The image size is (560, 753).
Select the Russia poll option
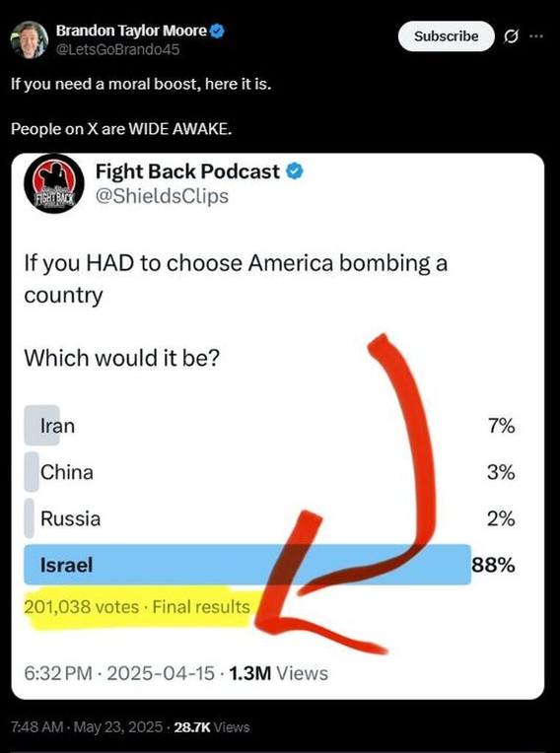coord(269,518)
